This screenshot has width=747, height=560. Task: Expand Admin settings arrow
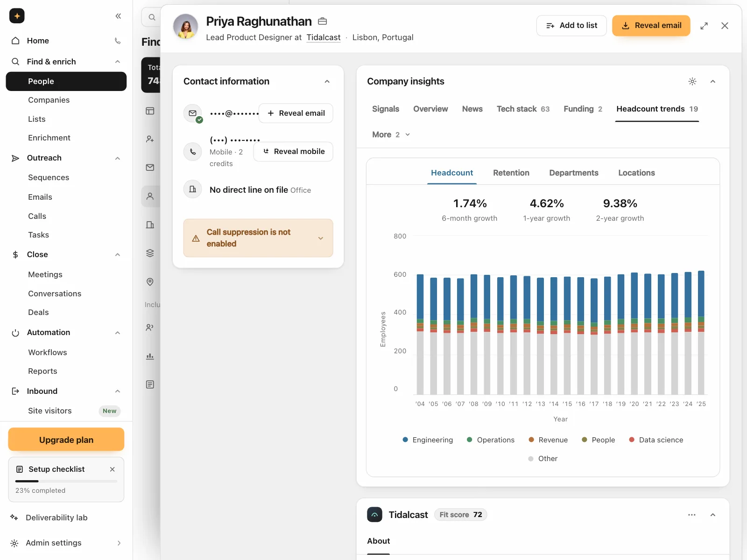pyautogui.click(x=119, y=543)
